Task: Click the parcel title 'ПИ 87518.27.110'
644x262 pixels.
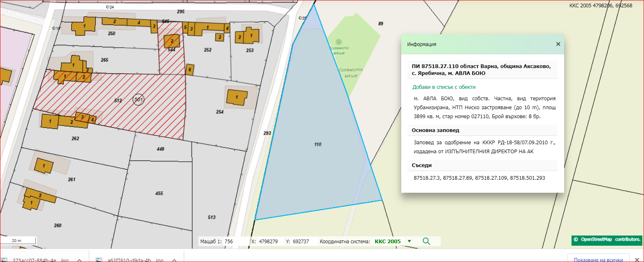Action: 435,66
